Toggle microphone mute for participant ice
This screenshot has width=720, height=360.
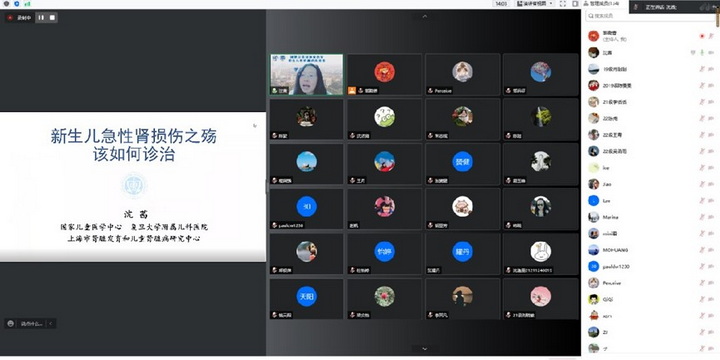click(x=701, y=168)
